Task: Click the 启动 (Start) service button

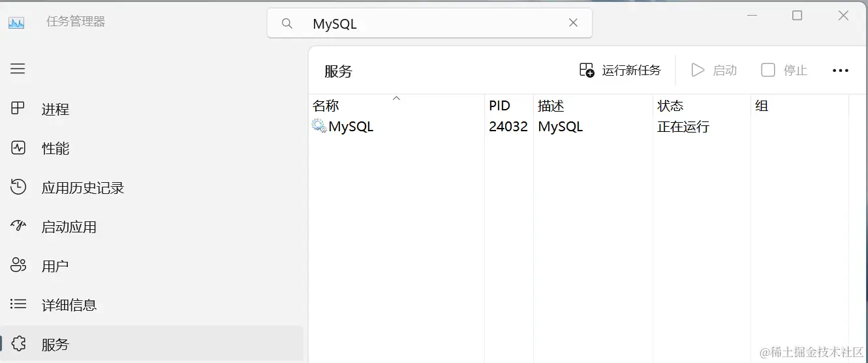Action: tap(714, 71)
